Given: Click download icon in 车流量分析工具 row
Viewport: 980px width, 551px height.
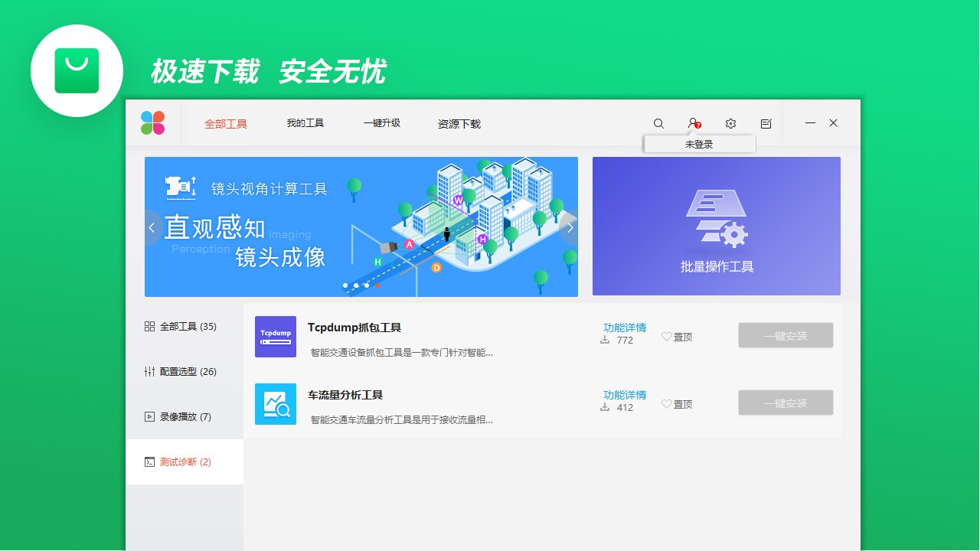Looking at the screenshot, I should pos(605,407).
